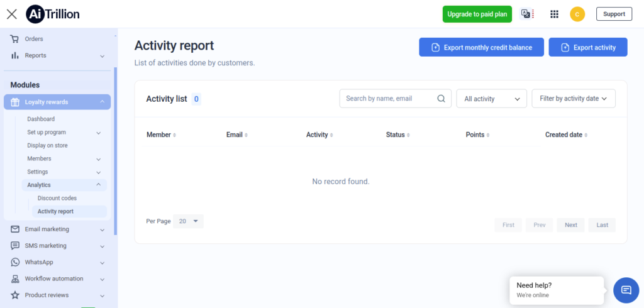Sort by Status column arrows

click(x=408, y=135)
